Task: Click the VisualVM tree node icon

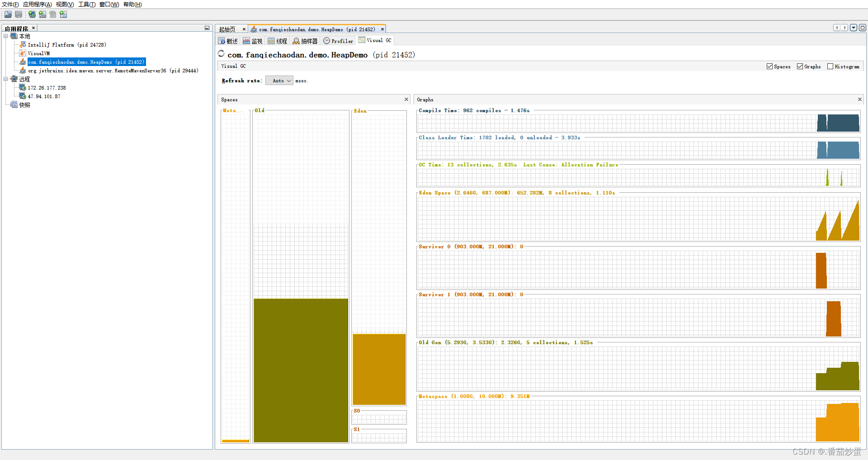Action: [x=23, y=53]
